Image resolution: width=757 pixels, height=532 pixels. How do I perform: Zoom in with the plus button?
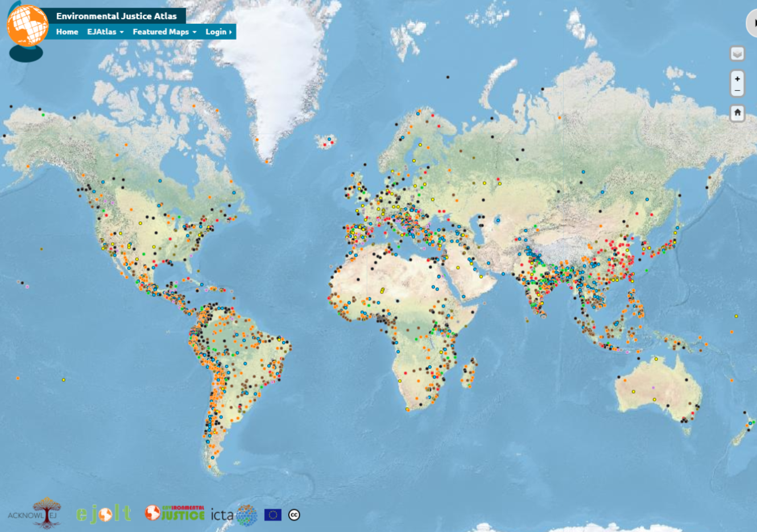(x=737, y=78)
